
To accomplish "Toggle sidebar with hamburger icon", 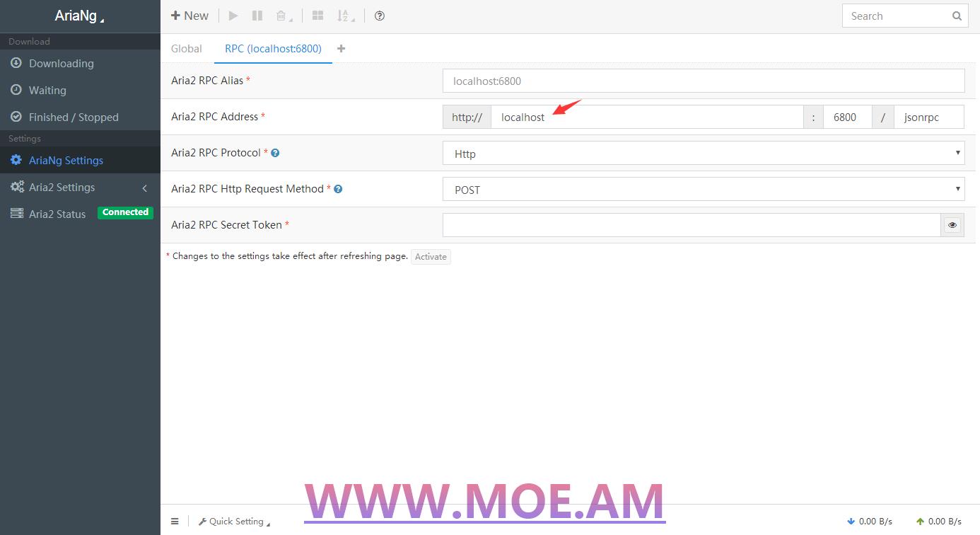I will [x=175, y=522].
